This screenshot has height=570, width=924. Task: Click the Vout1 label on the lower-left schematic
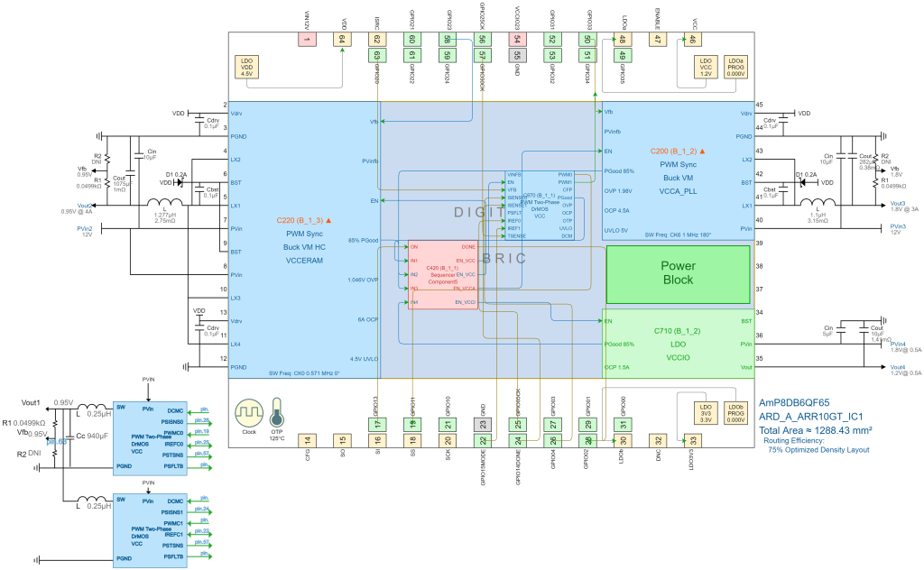[31, 403]
